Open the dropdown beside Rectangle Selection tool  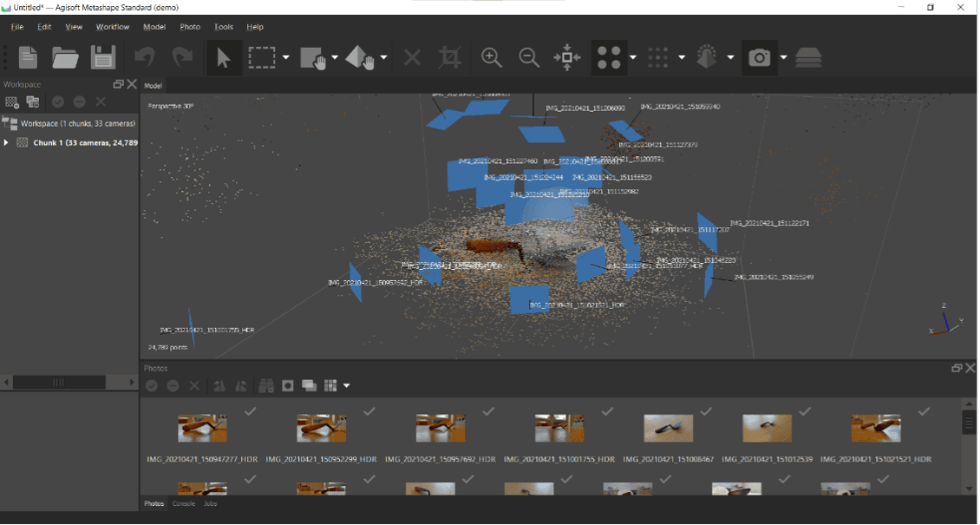pos(286,58)
